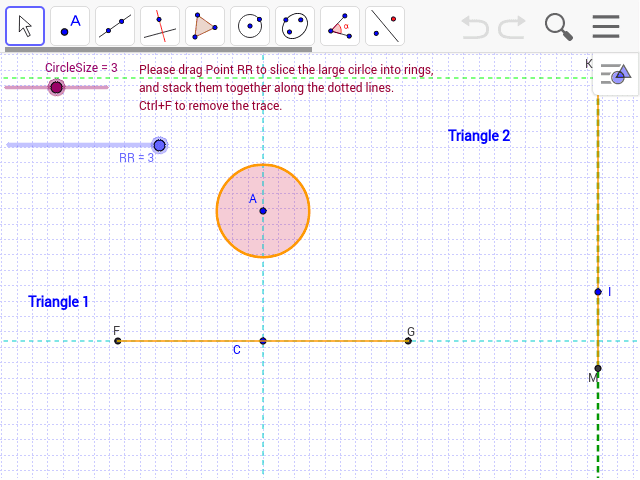The height and width of the screenshot is (480, 640).
Task: Click the CircleSize slider handle
Action: pyautogui.click(x=56, y=87)
